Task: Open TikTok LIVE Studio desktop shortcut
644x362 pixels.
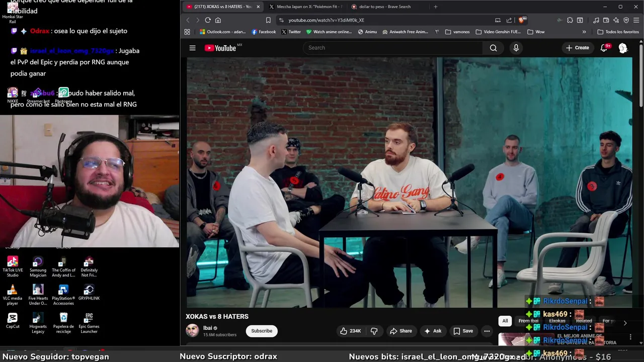Action: [13, 267]
